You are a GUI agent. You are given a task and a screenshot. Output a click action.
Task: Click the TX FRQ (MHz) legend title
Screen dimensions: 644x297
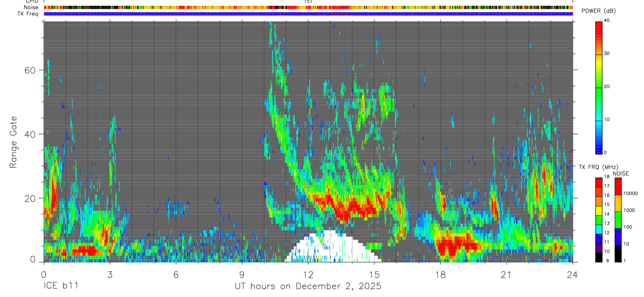pyautogui.click(x=598, y=167)
